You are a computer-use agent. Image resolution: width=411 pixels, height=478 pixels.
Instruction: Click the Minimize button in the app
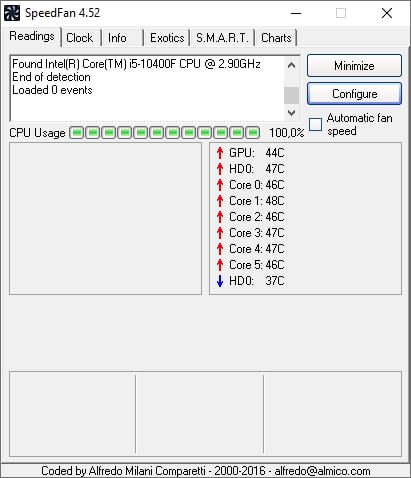point(354,66)
